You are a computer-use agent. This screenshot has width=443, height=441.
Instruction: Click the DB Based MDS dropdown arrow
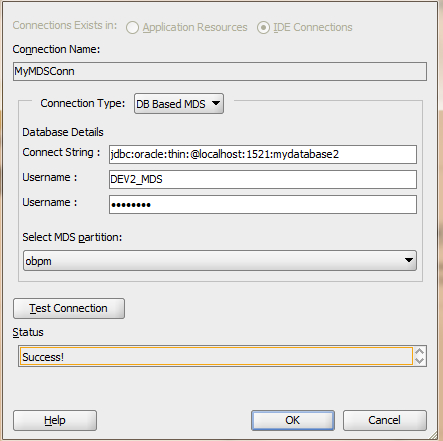pyautogui.click(x=216, y=103)
